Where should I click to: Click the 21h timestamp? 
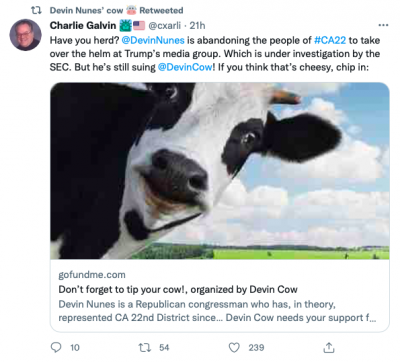pos(197,25)
